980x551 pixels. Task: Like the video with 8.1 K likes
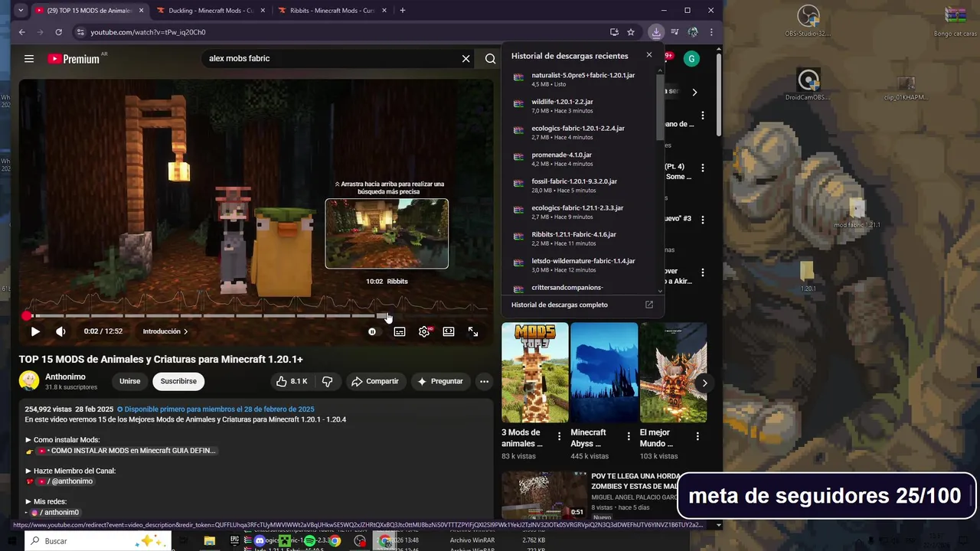coord(292,381)
